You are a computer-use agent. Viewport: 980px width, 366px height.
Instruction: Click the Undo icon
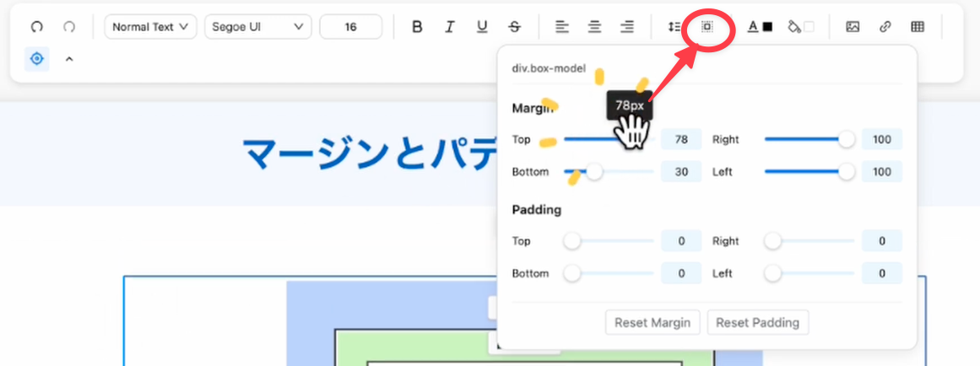[37, 27]
